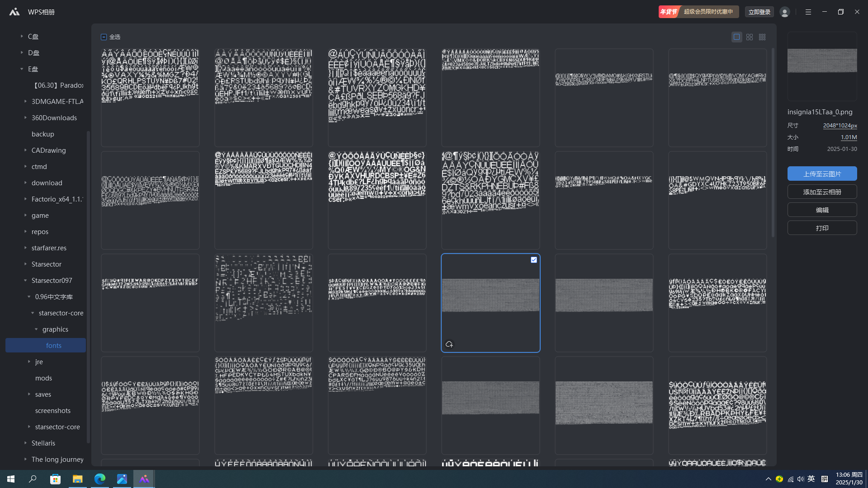This screenshot has width=868, height=488.
Task: Expand the C盘 drive node
Action: (22, 36)
